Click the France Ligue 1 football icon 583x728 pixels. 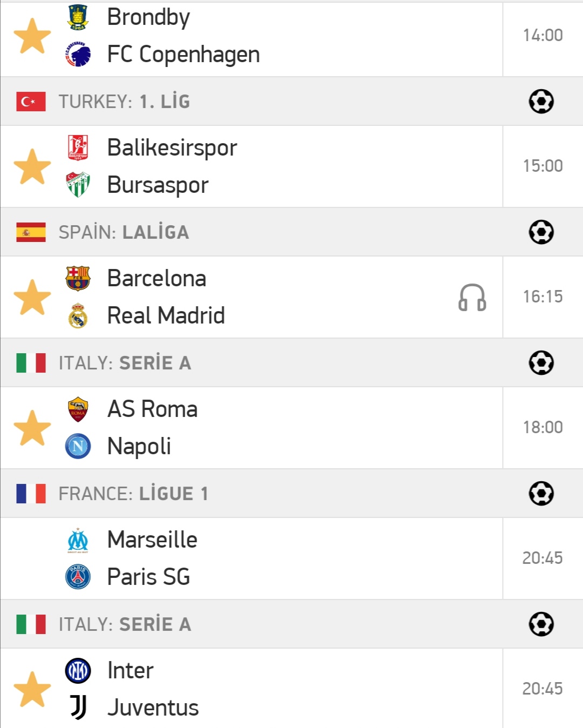[x=541, y=494]
